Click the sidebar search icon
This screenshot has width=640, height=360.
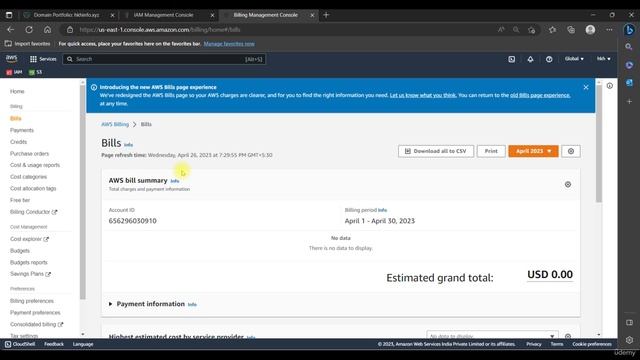pos(629,47)
